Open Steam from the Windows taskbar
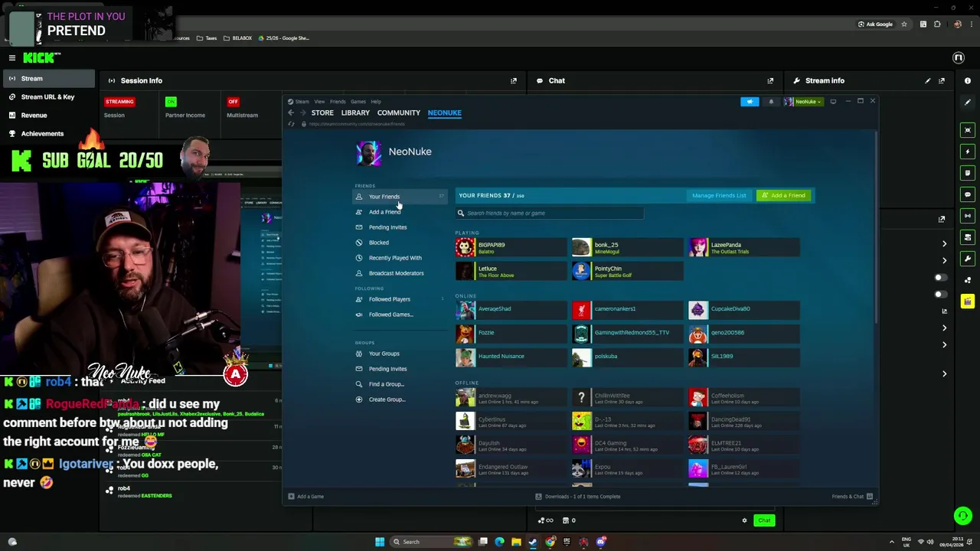 pos(533,542)
